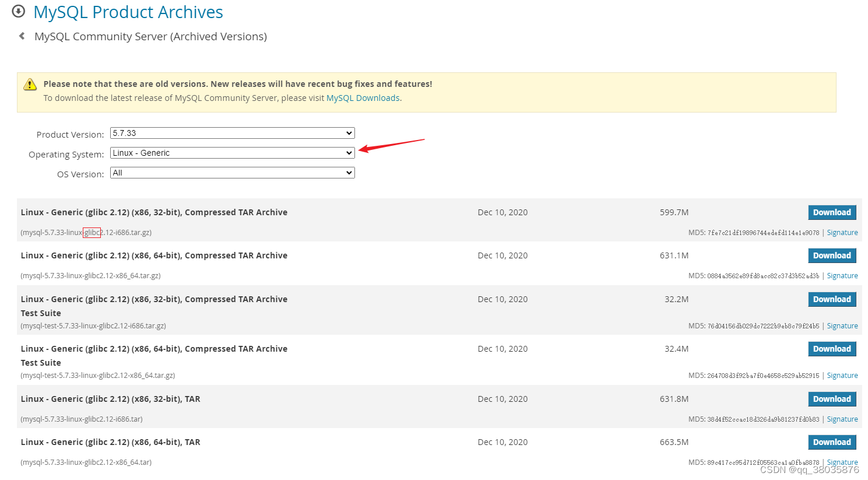
Task: Click the MySQL Product Archives heading
Action: click(128, 12)
